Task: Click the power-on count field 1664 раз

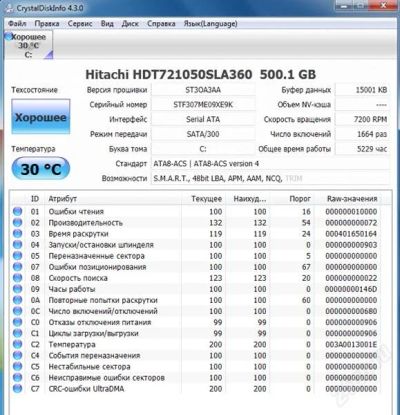Action: click(x=362, y=134)
